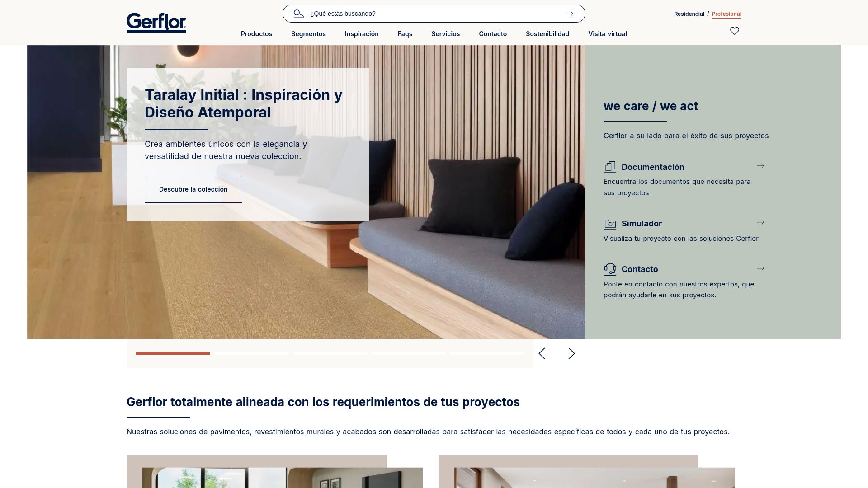Screen dimensions: 868x488
Task: Click 'Descubre la colección' button
Action: [193, 189]
